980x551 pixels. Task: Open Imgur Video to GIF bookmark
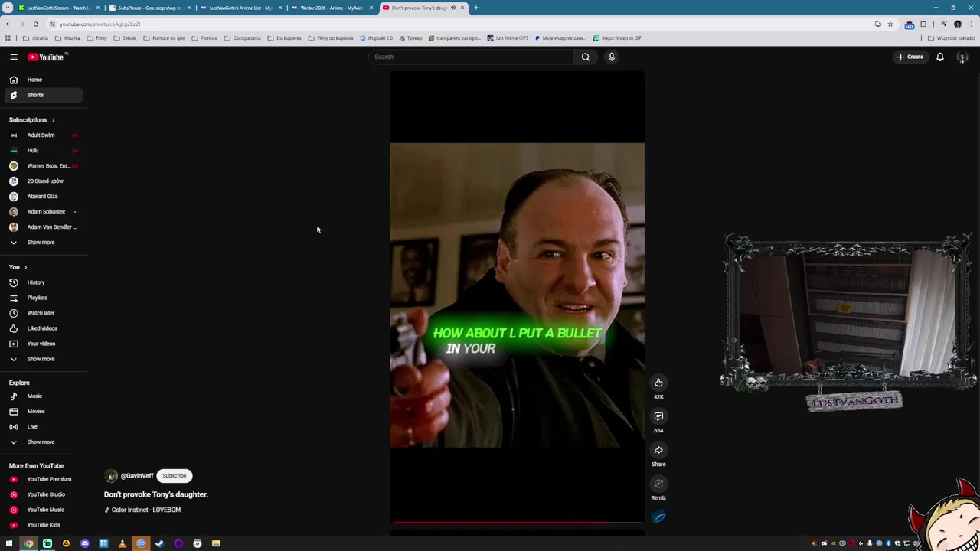tap(617, 38)
